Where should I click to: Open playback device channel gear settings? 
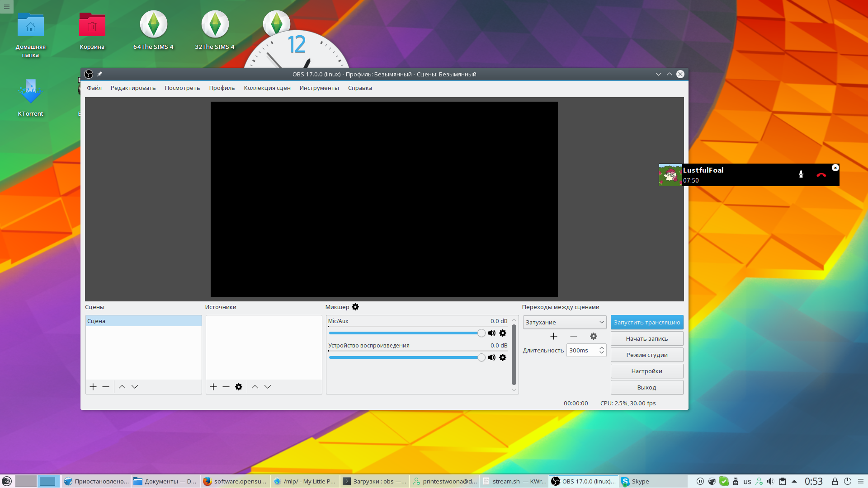coord(503,357)
